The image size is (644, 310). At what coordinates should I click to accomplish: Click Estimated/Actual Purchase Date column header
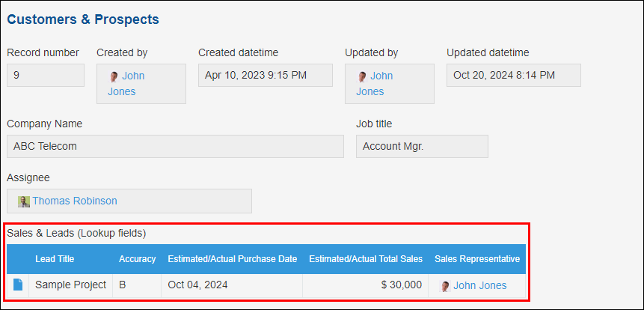(x=232, y=259)
